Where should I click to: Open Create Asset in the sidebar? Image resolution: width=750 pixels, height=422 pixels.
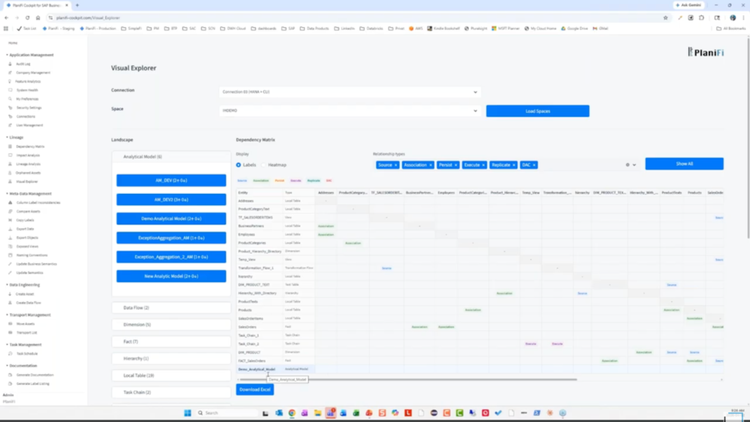[x=25, y=294]
